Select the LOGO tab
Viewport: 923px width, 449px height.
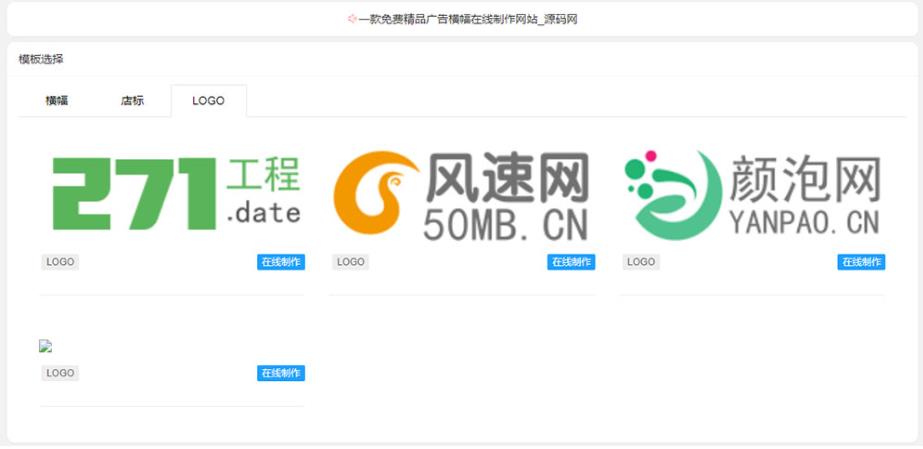(208, 101)
